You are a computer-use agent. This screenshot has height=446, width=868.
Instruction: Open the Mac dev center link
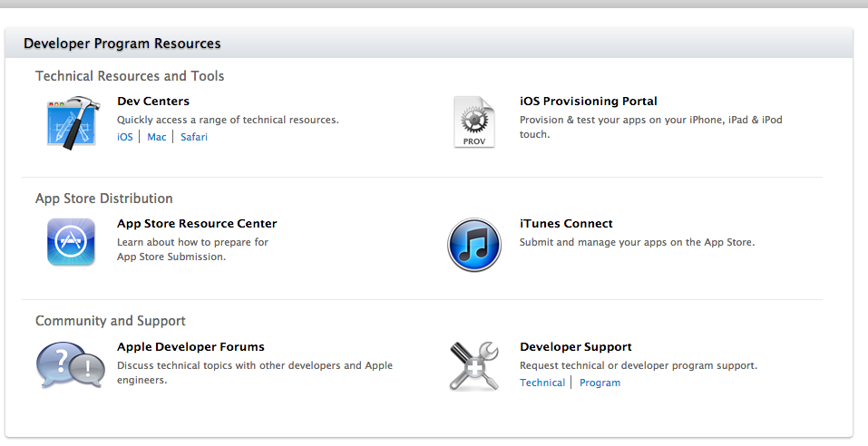[157, 137]
